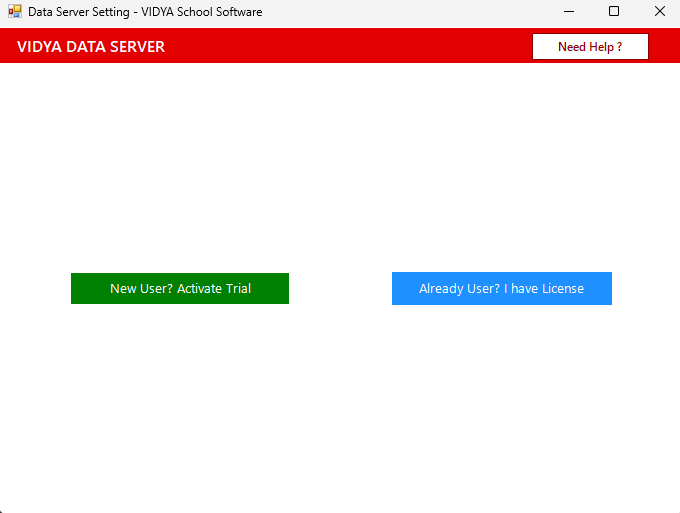Minimize the Data Server Setting window
680x513 pixels.
click(x=568, y=12)
